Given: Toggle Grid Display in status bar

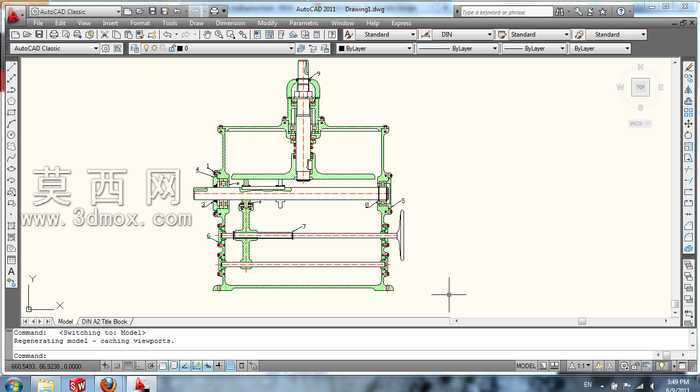Looking at the screenshot, I should tap(128, 366).
